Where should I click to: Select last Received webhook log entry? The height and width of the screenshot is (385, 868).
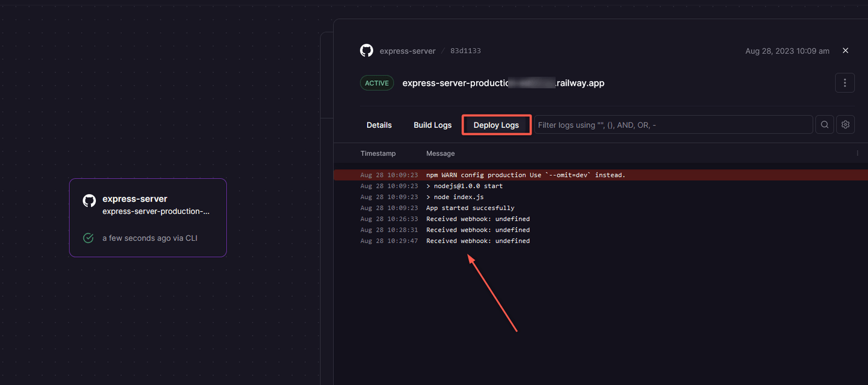(477, 241)
